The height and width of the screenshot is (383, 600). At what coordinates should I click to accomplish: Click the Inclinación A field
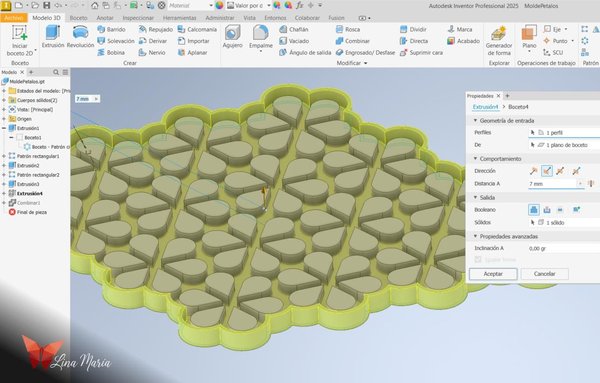tap(564, 248)
